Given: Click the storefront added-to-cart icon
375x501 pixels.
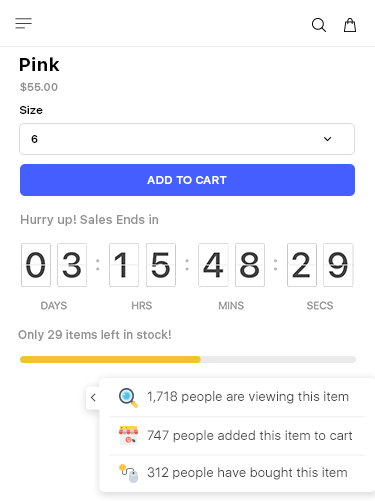Looking at the screenshot, I should (128, 435).
